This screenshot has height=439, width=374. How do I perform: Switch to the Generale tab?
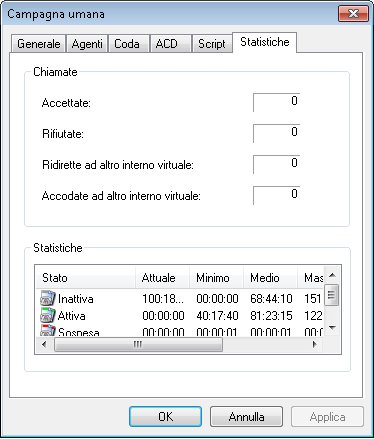pyautogui.click(x=39, y=44)
